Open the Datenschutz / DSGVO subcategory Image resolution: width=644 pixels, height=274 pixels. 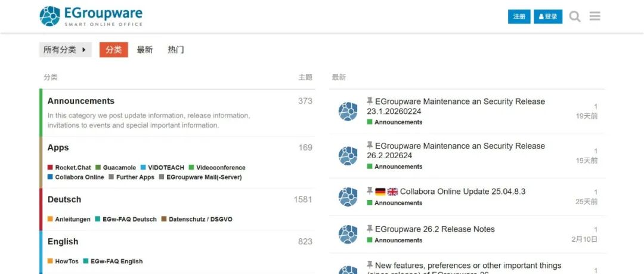pyautogui.click(x=197, y=219)
